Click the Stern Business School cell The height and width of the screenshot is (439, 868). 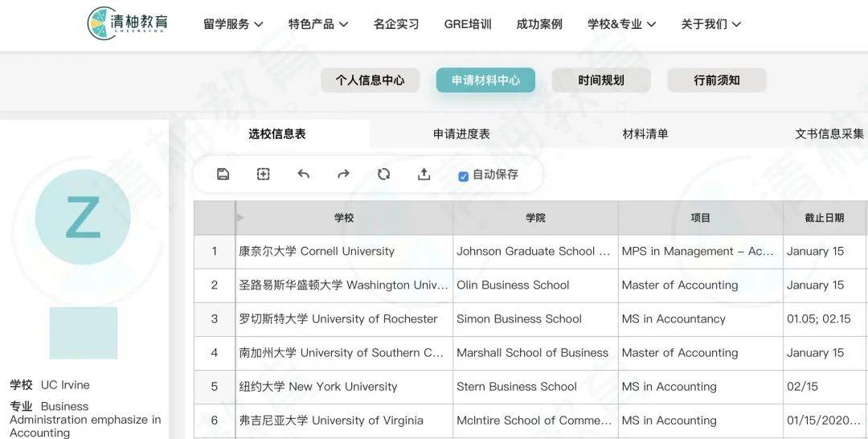(535, 387)
